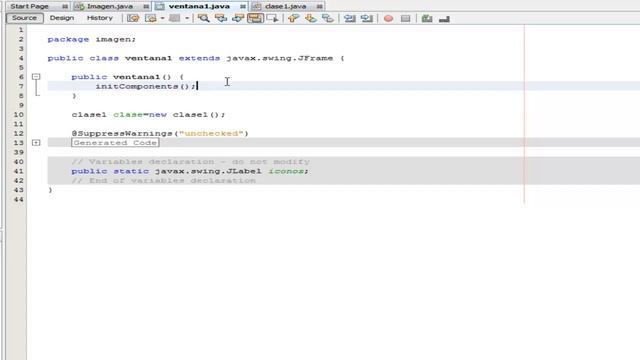Switch to Source view
The height and width of the screenshot is (360, 640).
[x=24, y=18]
